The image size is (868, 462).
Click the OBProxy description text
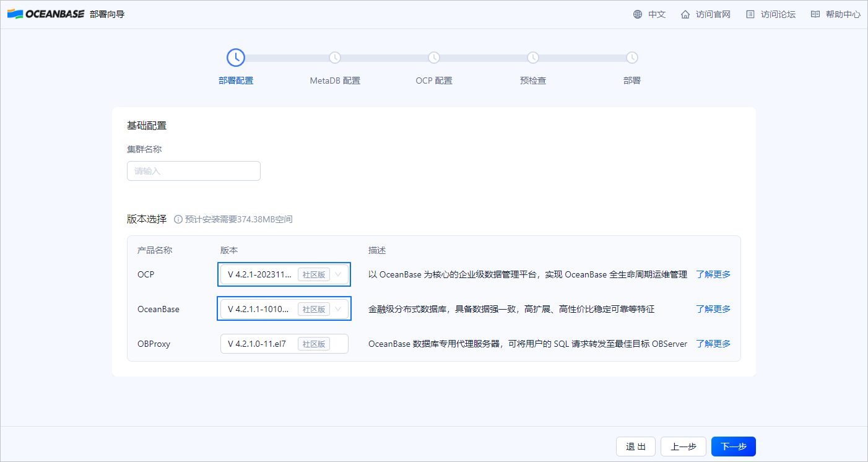point(527,344)
